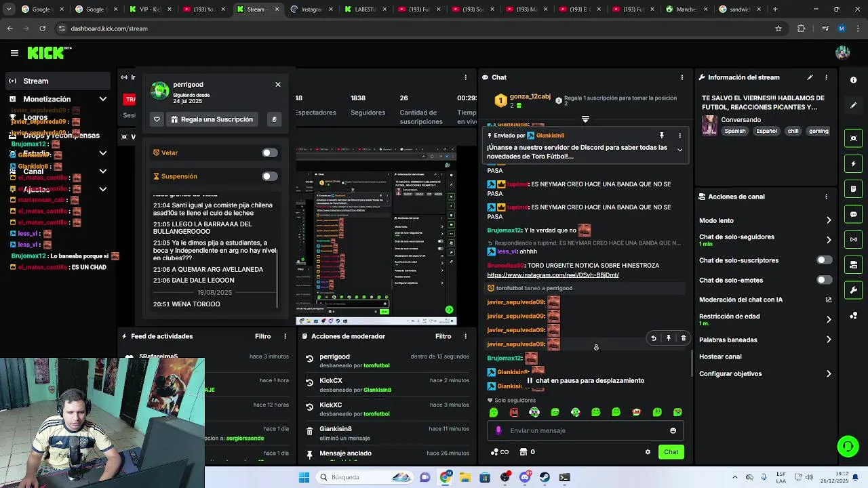Open Chrome from the Windows taskbar
The height and width of the screenshot is (488, 868).
(x=445, y=477)
